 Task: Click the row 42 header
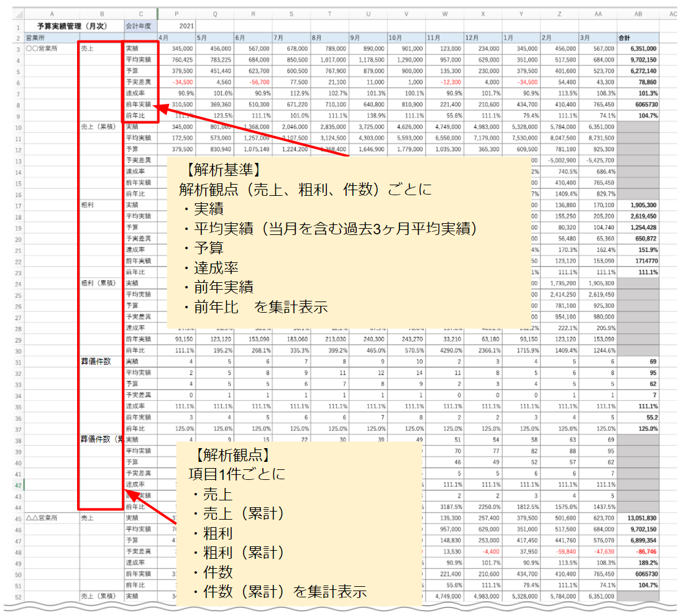click(x=18, y=485)
